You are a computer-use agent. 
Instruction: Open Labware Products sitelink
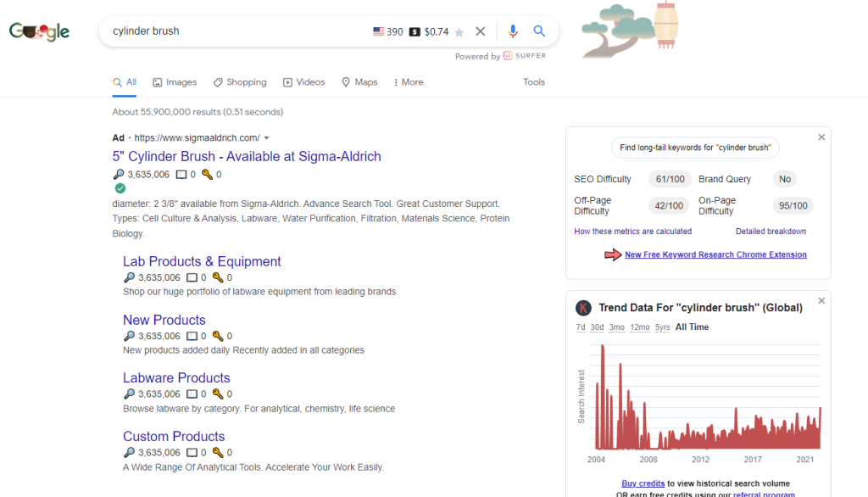tap(176, 378)
